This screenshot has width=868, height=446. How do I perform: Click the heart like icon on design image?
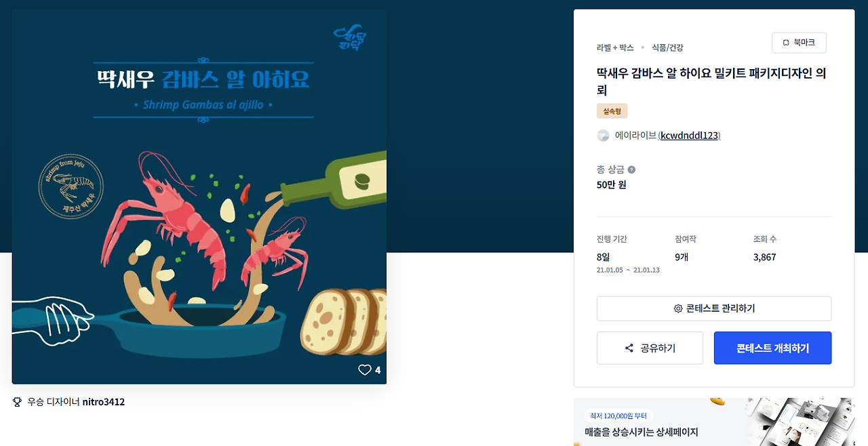coord(365,370)
